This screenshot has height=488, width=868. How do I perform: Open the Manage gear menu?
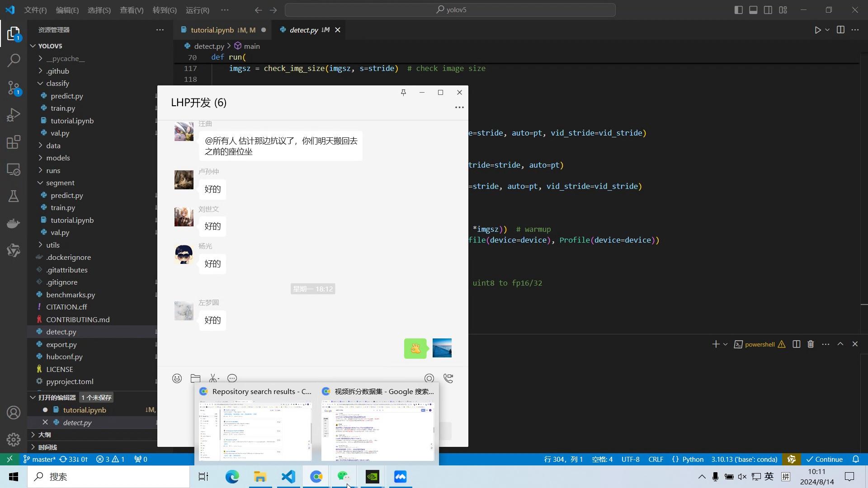pyautogui.click(x=14, y=439)
